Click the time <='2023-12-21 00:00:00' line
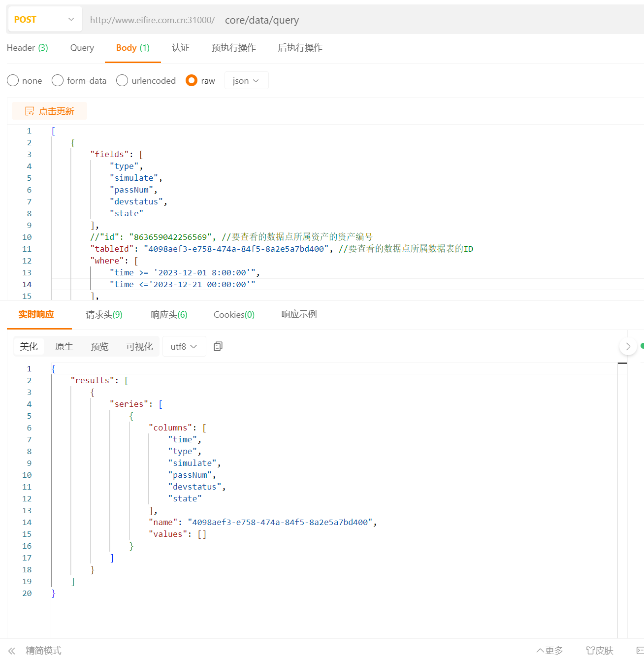The width and height of the screenshot is (644, 660). (x=182, y=285)
